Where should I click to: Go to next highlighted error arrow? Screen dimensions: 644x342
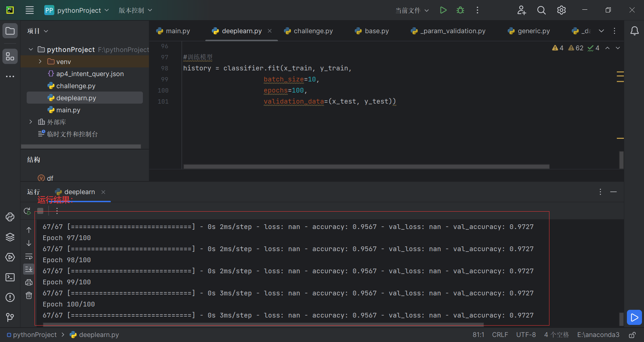click(618, 48)
